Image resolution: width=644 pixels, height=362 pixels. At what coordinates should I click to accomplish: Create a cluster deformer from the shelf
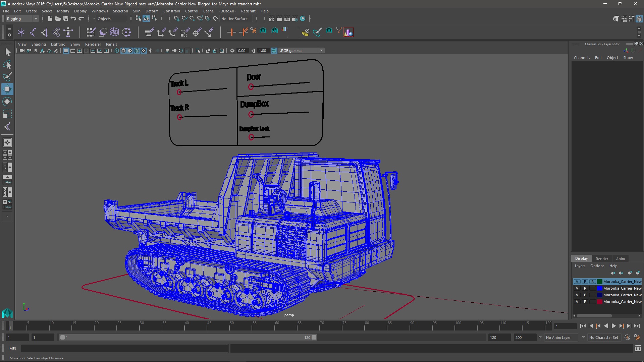pos(126,32)
